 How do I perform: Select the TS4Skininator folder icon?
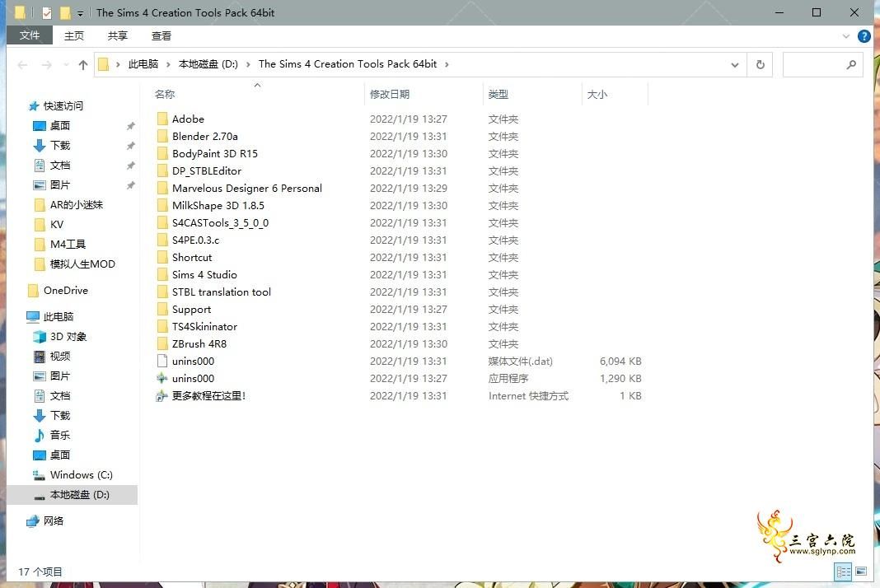point(162,326)
